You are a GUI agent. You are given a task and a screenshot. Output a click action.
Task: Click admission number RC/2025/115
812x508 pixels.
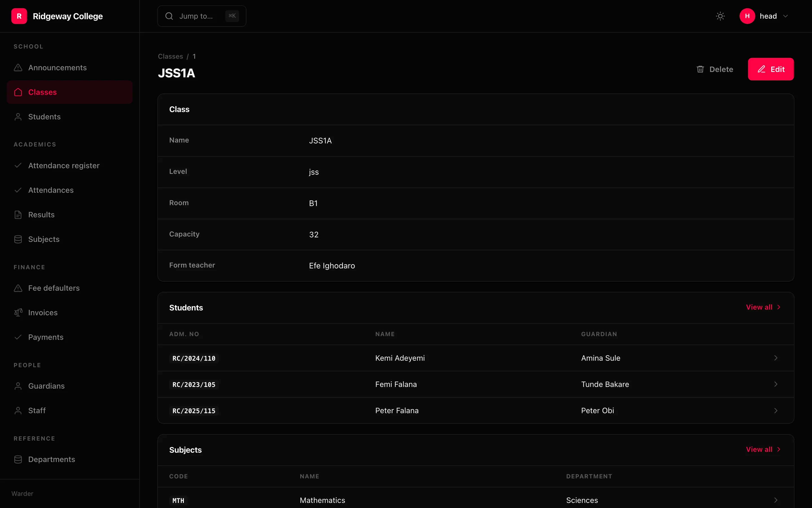[x=194, y=411]
